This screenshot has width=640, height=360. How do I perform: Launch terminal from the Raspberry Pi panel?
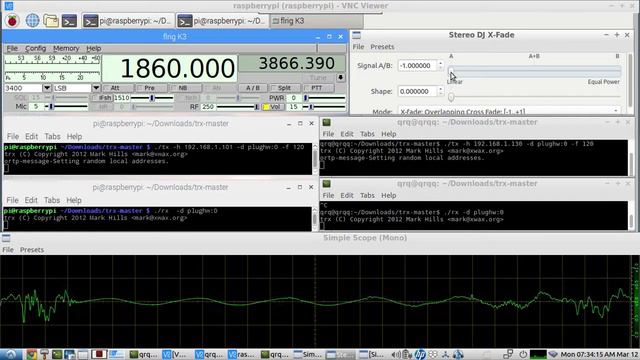[69, 20]
